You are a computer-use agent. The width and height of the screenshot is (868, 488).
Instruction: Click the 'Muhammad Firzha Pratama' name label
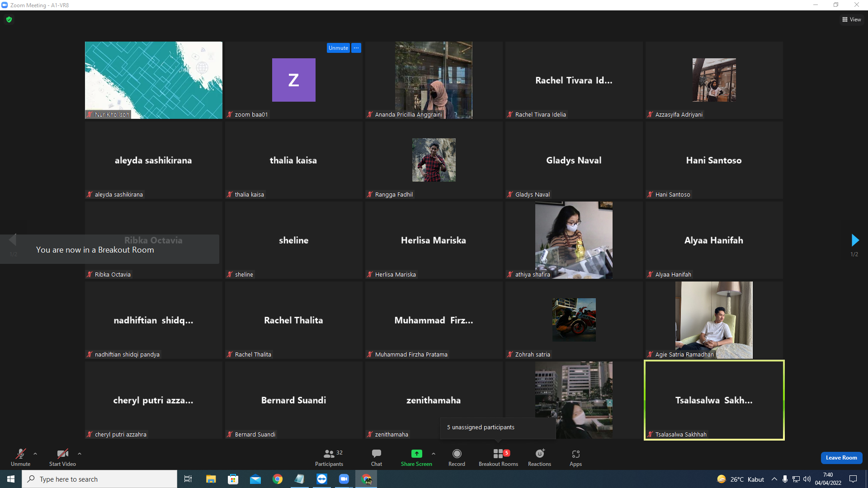pyautogui.click(x=411, y=355)
